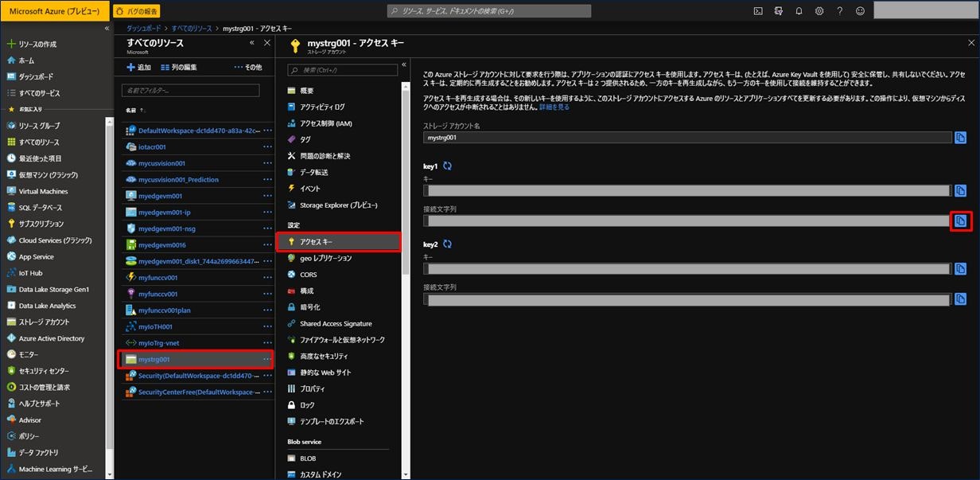980x480 pixels.
Task: Copy the key2 connection string
Action: tap(960, 299)
